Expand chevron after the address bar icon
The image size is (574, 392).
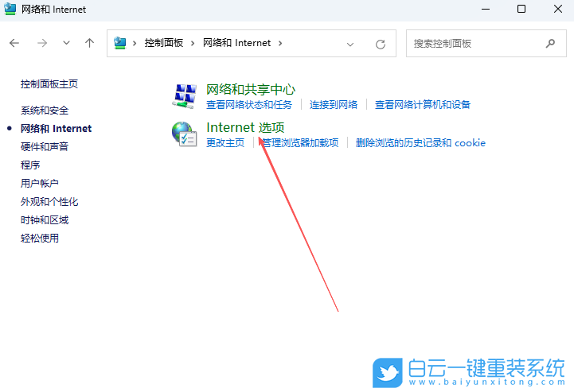click(x=135, y=43)
